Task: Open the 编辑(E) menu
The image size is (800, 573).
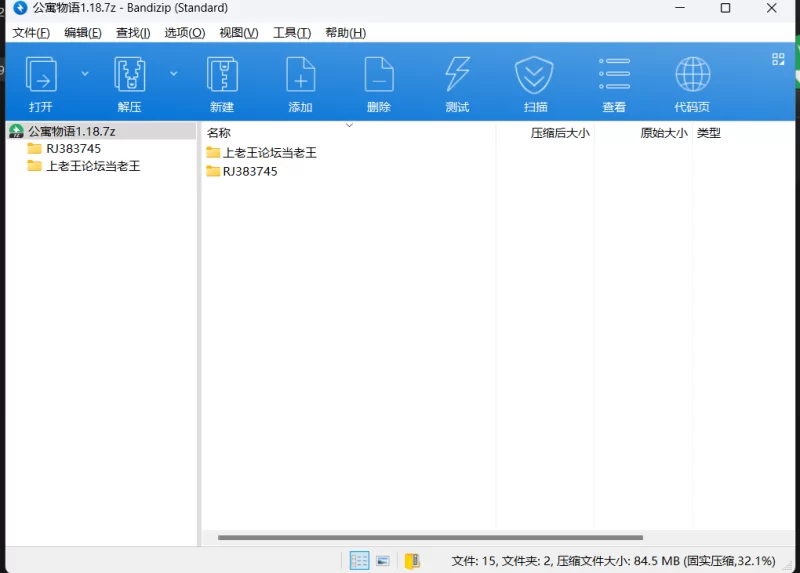Action: pyautogui.click(x=83, y=33)
